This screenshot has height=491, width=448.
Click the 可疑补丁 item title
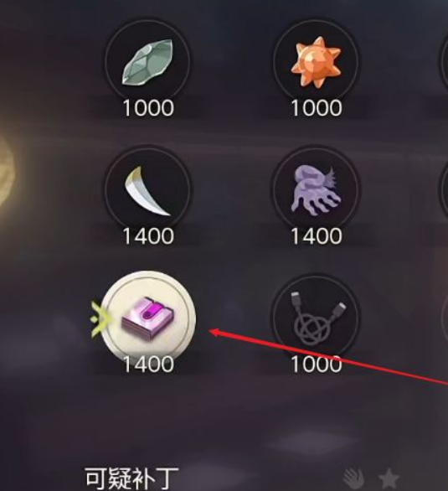(x=131, y=478)
